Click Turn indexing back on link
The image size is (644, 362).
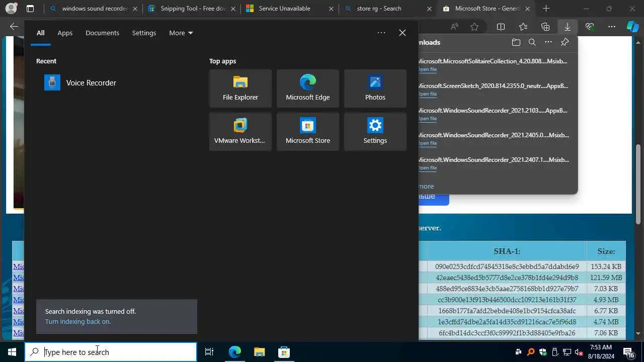point(78,322)
